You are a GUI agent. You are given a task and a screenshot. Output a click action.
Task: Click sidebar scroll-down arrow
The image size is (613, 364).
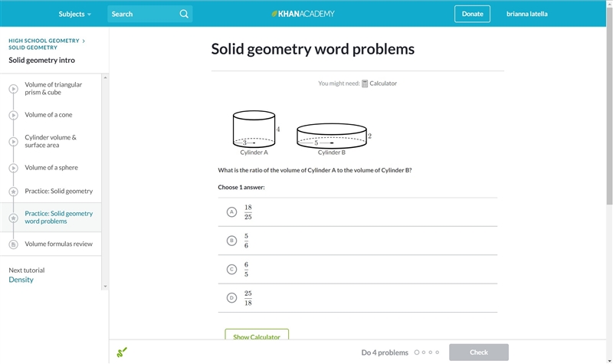point(105,287)
